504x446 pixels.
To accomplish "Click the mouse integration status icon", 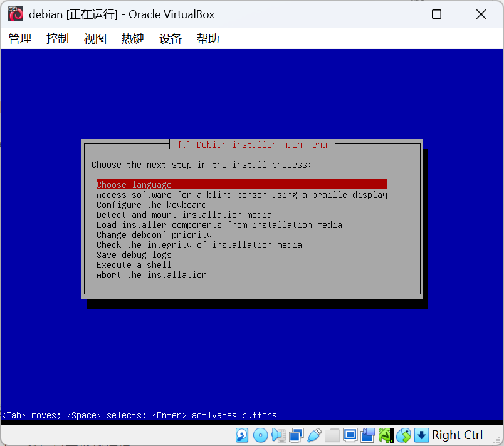I will (404, 435).
